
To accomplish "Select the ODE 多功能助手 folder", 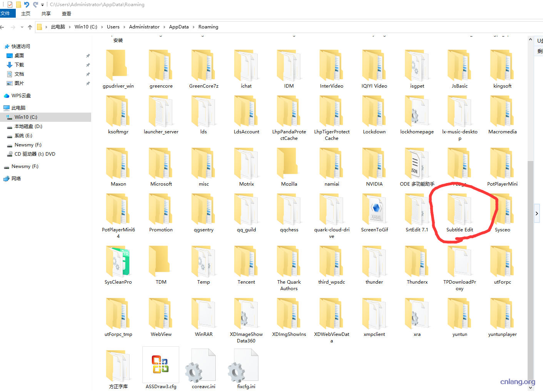I will (417, 167).
